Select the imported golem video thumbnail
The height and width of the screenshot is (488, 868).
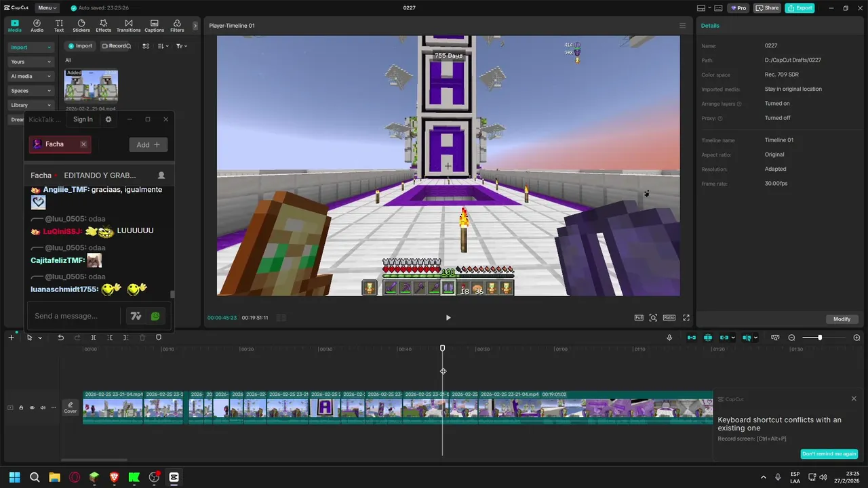91,86
